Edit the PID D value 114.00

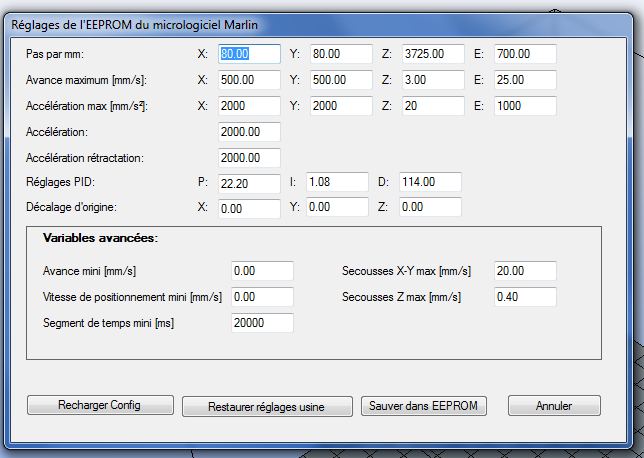pos(430,182)
